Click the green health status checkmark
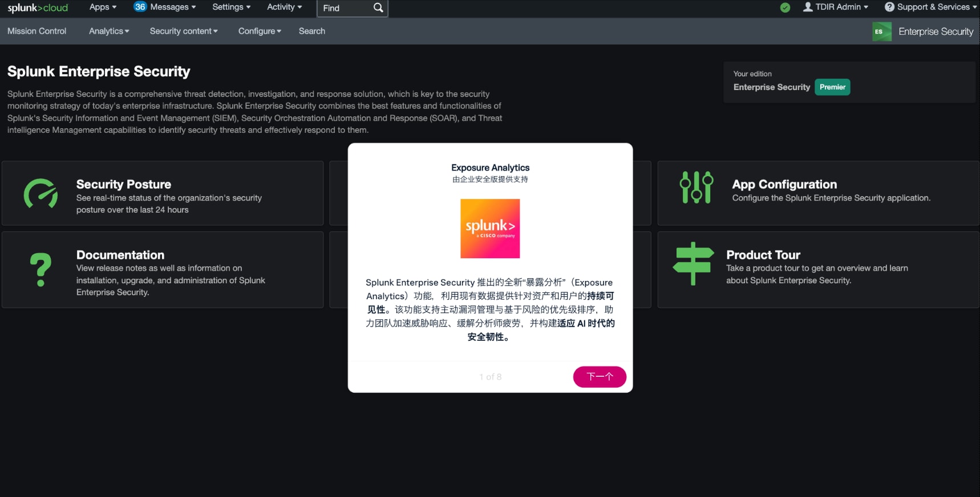 pyautogui.click(x=785, y=7)
